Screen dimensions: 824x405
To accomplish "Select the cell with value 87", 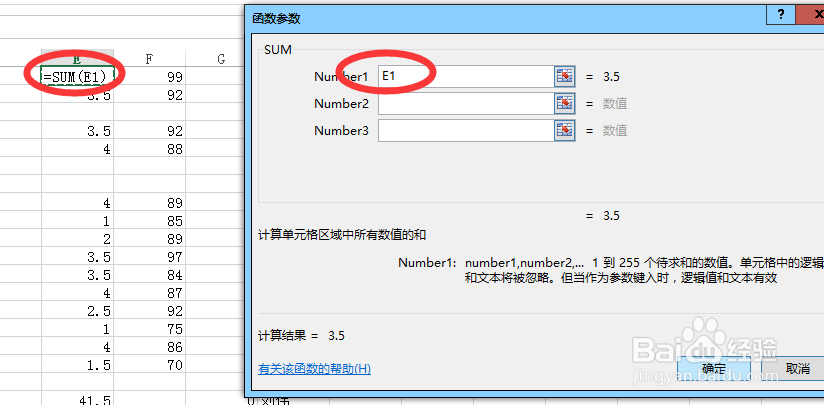I will (x=149, y=293).
